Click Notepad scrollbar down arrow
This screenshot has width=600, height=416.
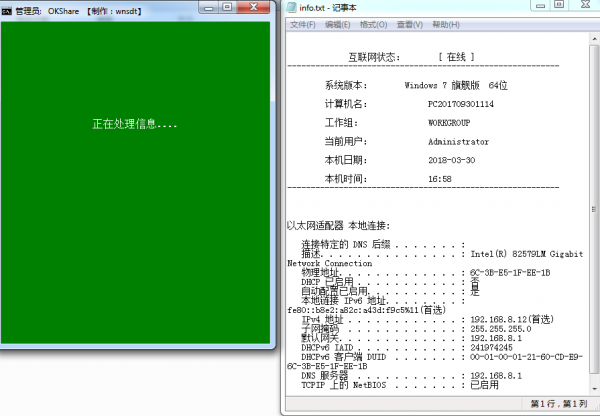pos(594,389)
